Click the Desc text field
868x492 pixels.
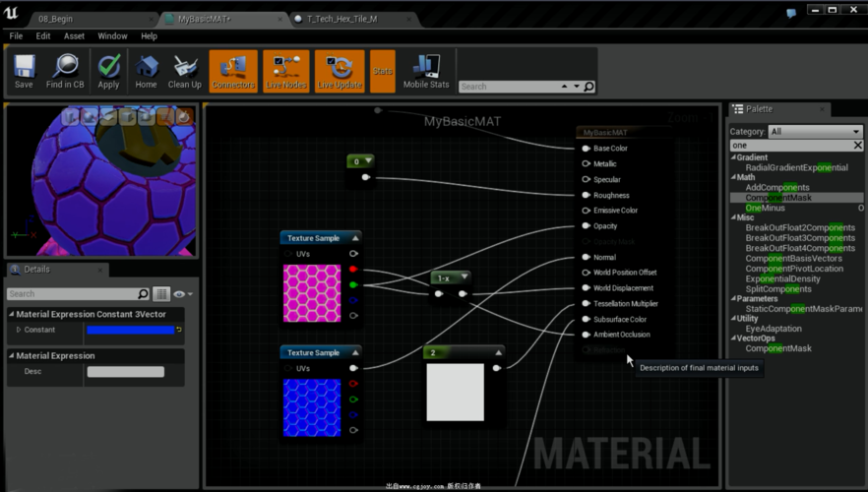(125, 372)
